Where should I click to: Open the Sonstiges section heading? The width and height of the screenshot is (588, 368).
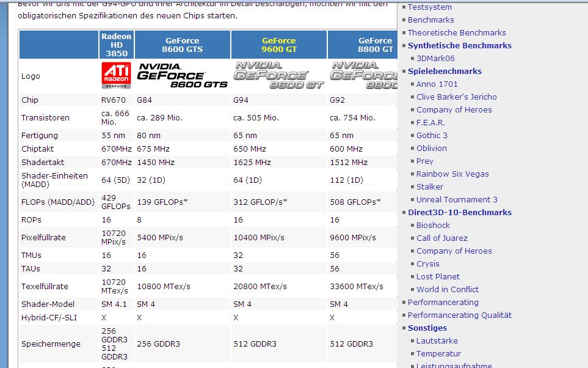coord(427,328)
